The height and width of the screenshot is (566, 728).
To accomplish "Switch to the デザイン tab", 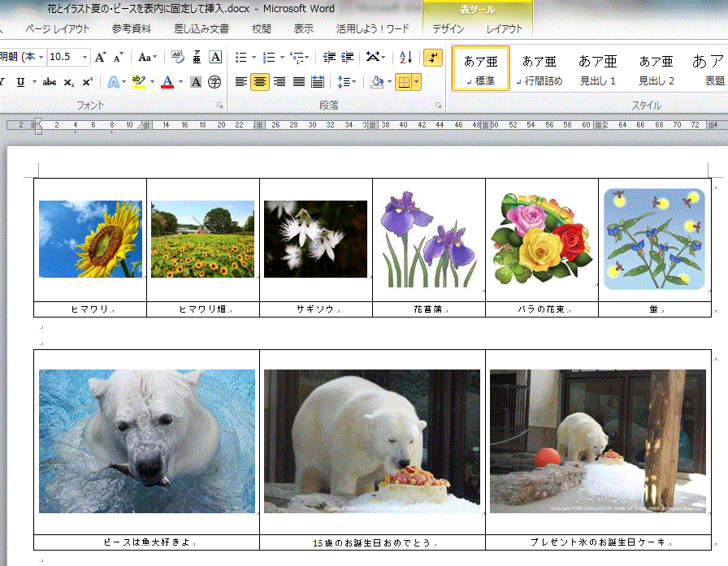I will (448, 29).
